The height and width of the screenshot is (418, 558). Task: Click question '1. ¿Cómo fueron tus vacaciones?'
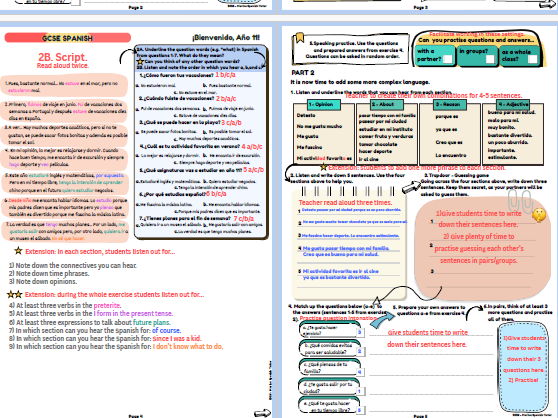pos(177,75)
